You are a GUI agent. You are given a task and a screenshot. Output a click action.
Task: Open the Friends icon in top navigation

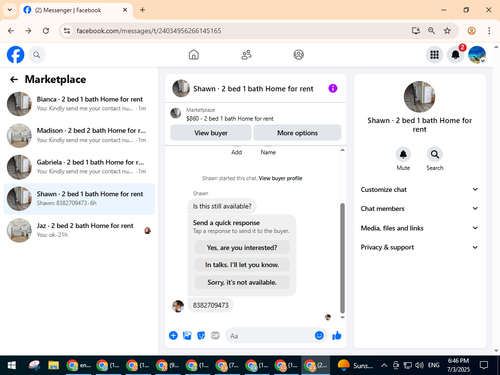[x=246, y=55]
